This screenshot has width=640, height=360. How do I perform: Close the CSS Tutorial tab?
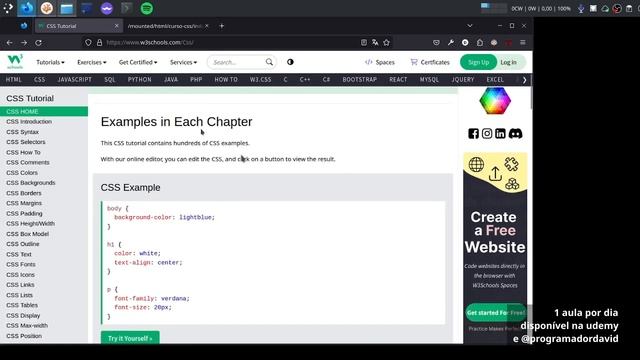(x=117, y=26)
